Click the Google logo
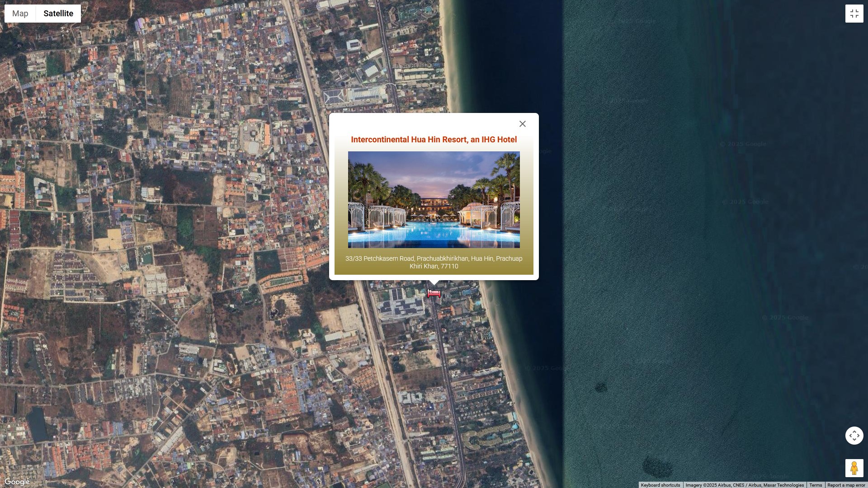This screenshot has height=488, width=868. click(x=17, y=482)
